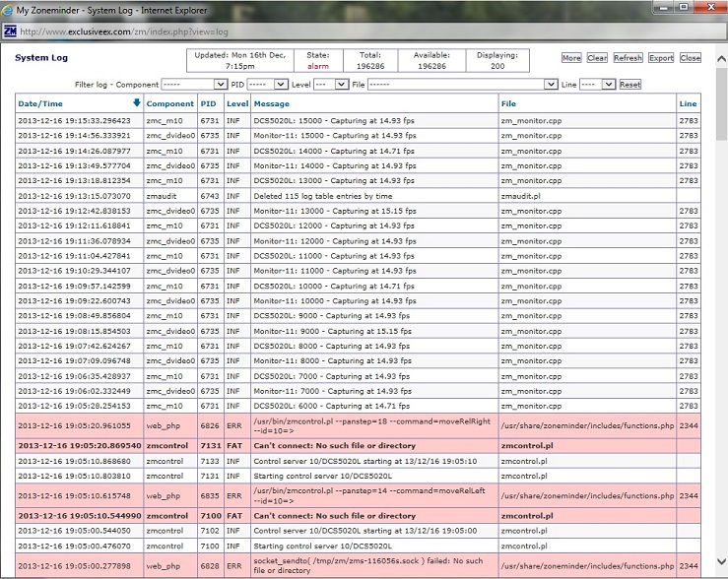The image size is (728, 579).
Task: Click 'DCS5020L: 6000 - Capturing at 14.71 fps'
Action: (332, 406)
